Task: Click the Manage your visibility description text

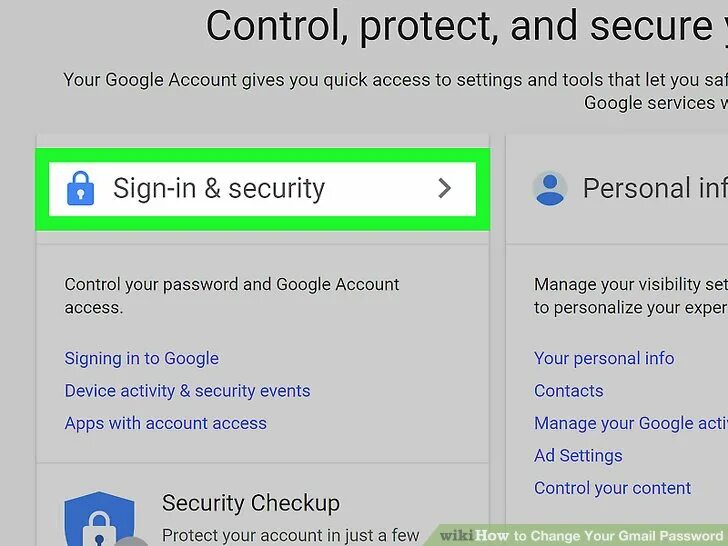Action: point(631,296)
